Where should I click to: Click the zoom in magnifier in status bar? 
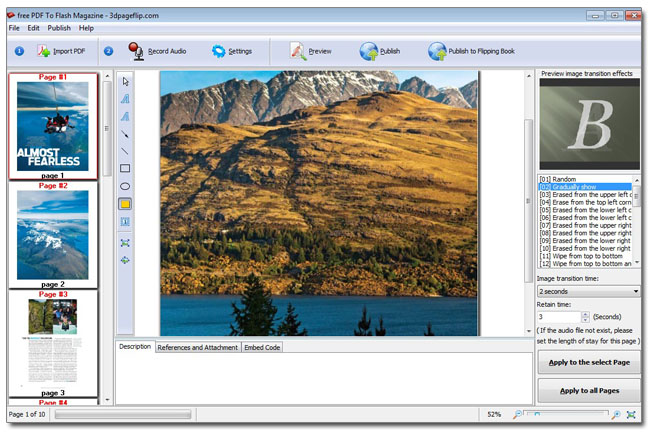(616, 414)
